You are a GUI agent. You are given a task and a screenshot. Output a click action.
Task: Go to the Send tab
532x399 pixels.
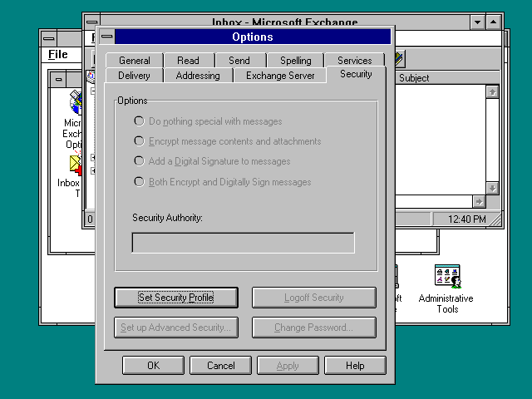pyautogui.click(x=239, y=61)
